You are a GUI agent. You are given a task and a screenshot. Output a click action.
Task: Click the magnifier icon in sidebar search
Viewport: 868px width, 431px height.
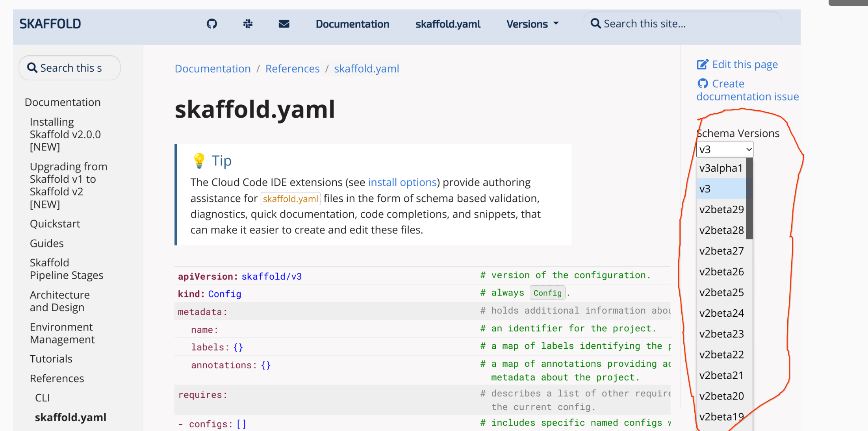[32, 67]
